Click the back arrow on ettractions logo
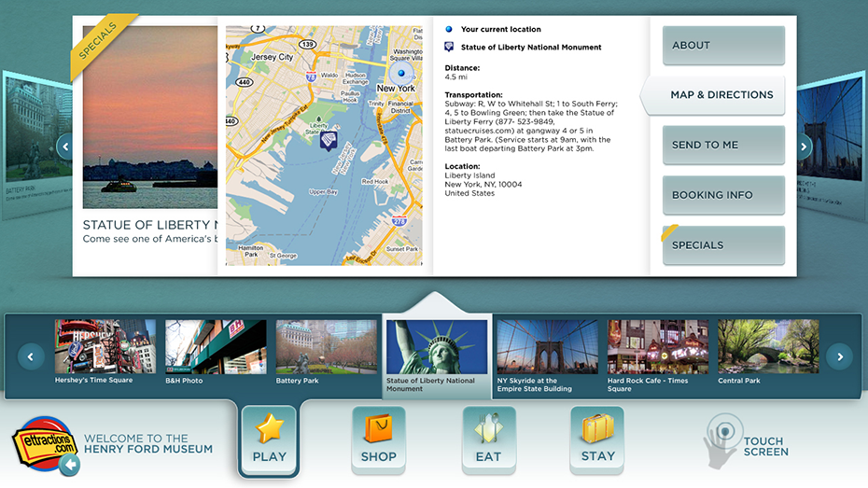 (x=70, y=465)
